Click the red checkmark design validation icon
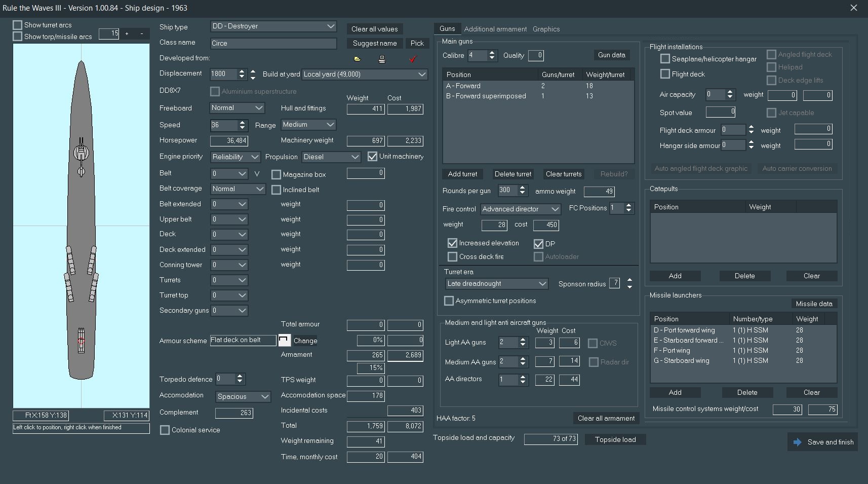 pos(413,59)
